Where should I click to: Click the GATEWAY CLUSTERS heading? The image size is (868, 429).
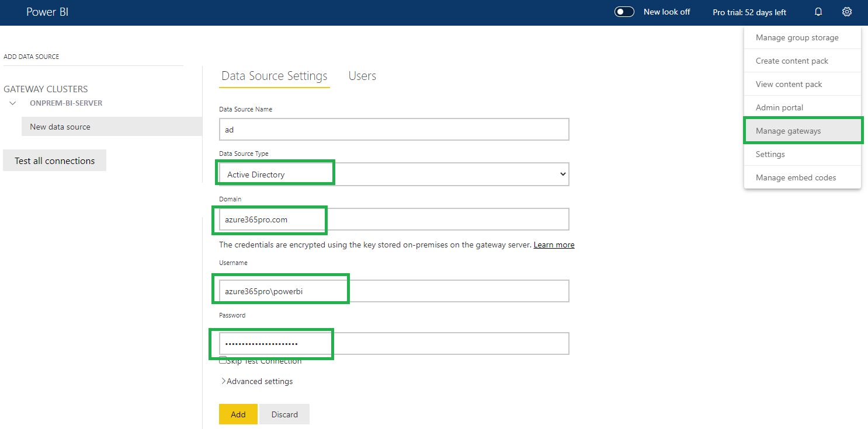pos(46,89)
